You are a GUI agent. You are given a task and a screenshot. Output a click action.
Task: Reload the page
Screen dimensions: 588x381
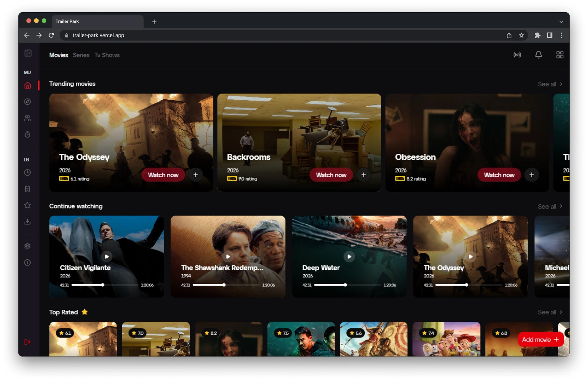pyautogui.click(x=51, y=35)
